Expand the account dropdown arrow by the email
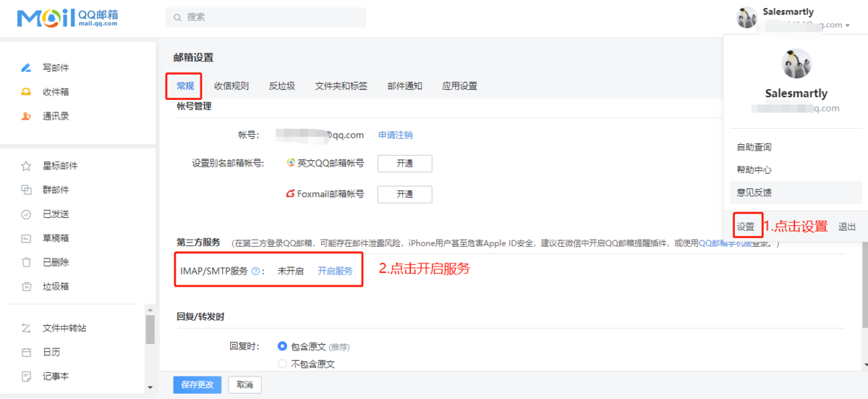Viewport: 868px width, 399px height. (847, 25)
